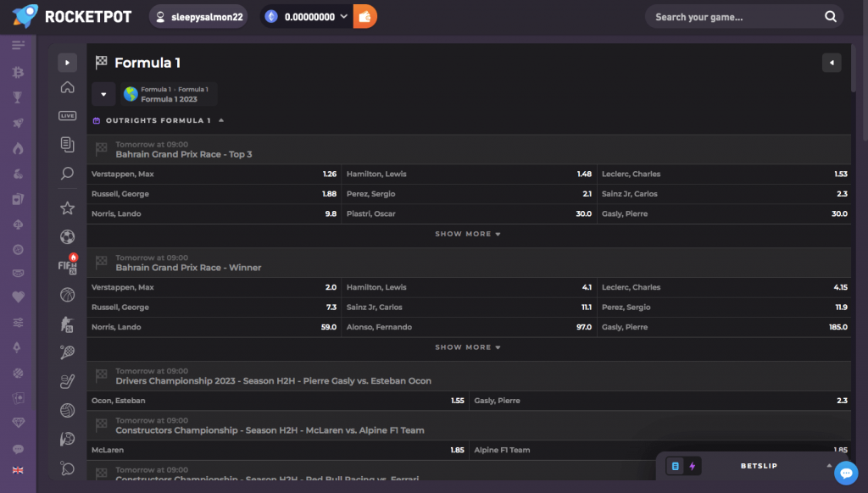The height and width of the screenshot is (493, 868).
Task: Select the basketball sport icon
Action: tap(68, 295)
